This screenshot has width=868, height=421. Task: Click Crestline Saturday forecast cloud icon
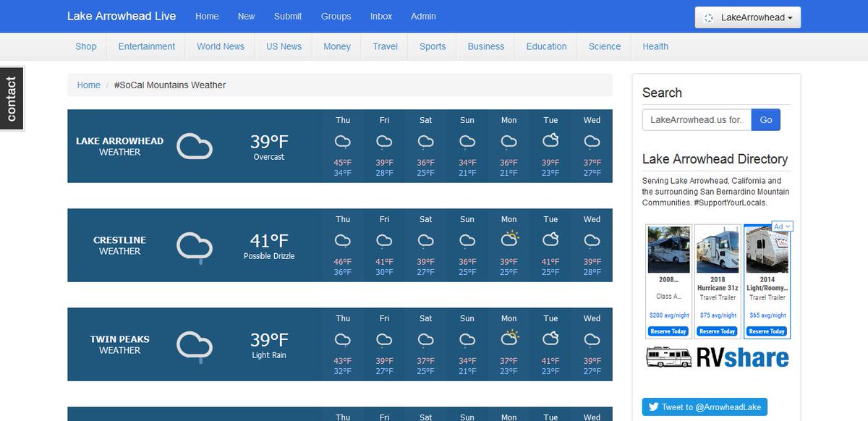pos(425,240)
